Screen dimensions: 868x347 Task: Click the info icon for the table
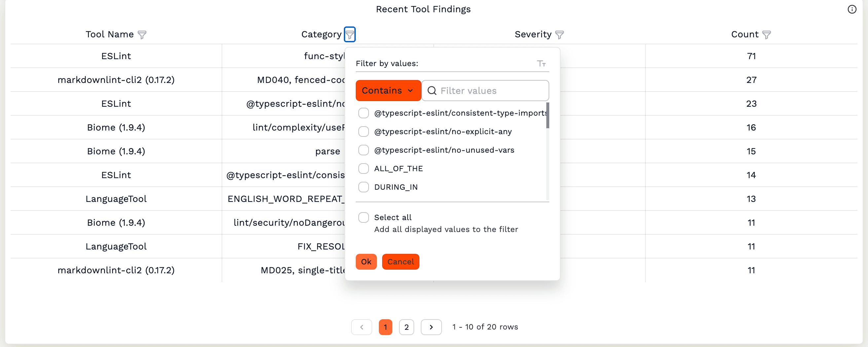coord(852,10)
